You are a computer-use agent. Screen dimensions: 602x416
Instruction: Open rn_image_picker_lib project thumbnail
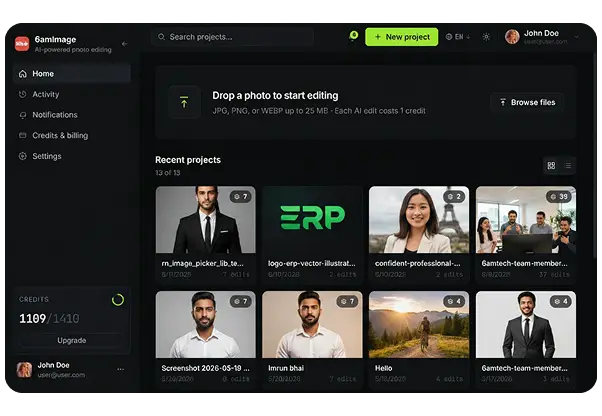click(x=206, y=220)
